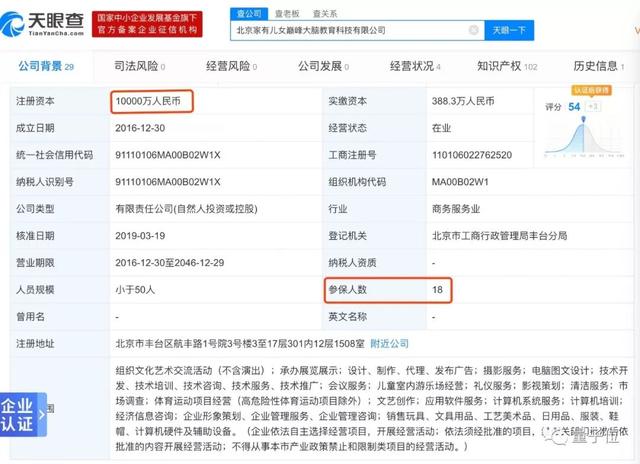Click the 企业认证 side button
The image size is (640, 464).
[x=23, y=415]
